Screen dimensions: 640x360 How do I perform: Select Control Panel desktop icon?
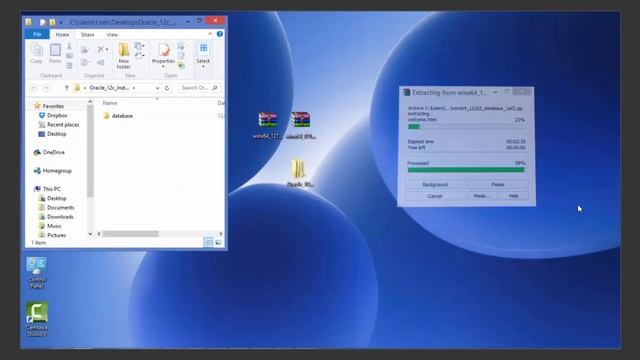[37, 273]
